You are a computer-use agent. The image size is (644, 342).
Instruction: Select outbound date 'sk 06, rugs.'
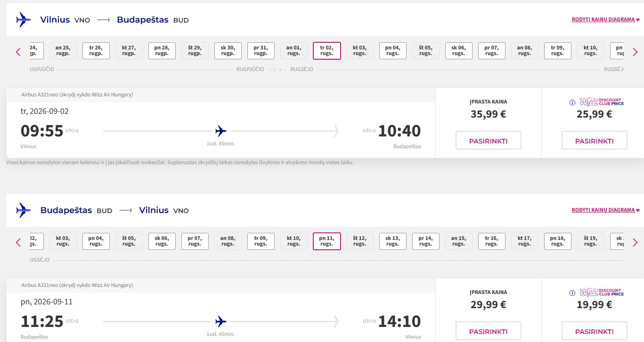(459, 51)
